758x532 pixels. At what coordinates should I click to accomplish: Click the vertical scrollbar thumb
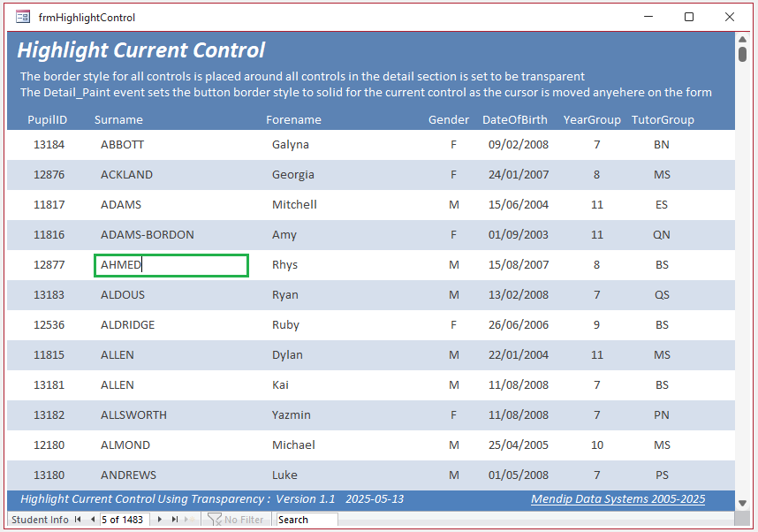tap(742, 54)
